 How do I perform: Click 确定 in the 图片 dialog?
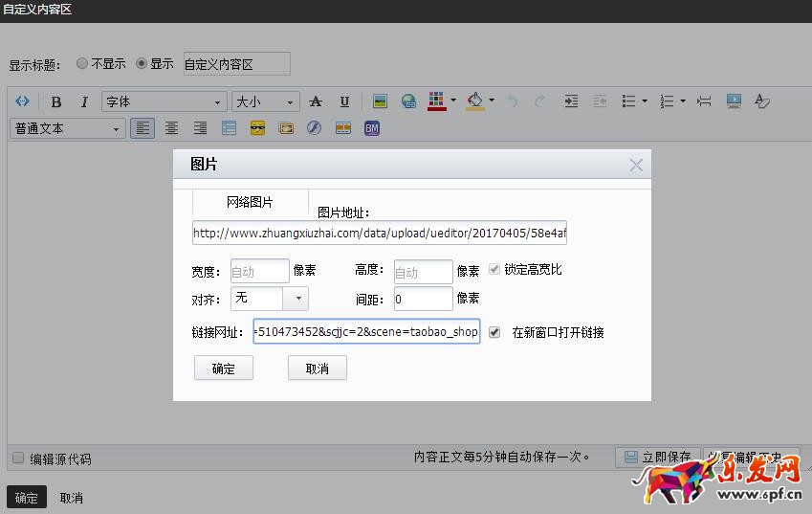[x=224, y=369]
